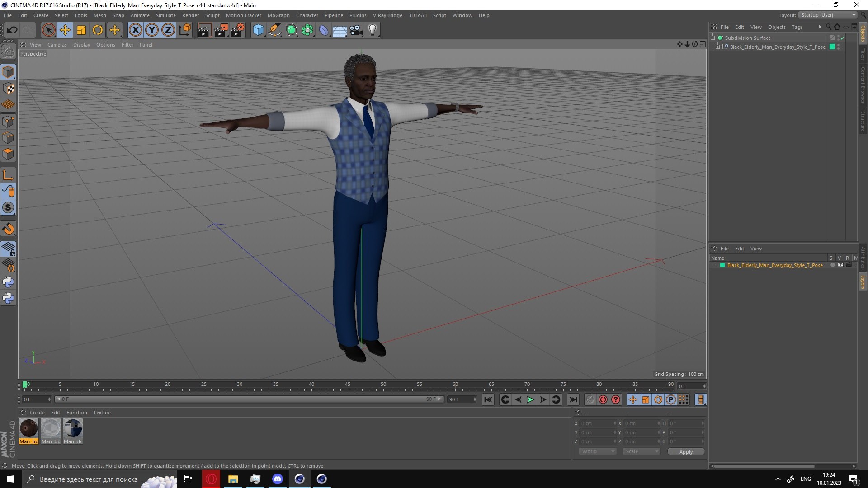This screenshot has height=488, width=868.
Task: Open the World coordinate dropdown
Action: (x=598, y=451)
